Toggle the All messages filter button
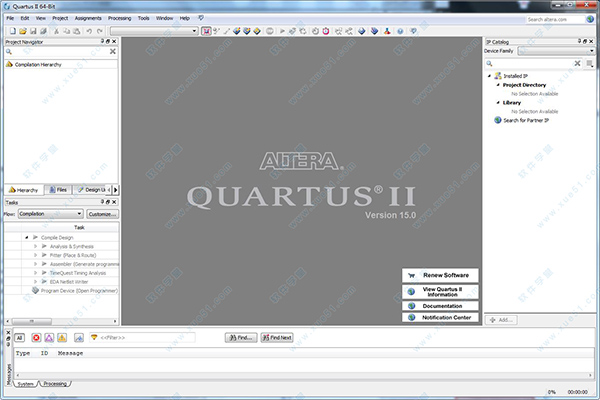 (x=20, y=338)
